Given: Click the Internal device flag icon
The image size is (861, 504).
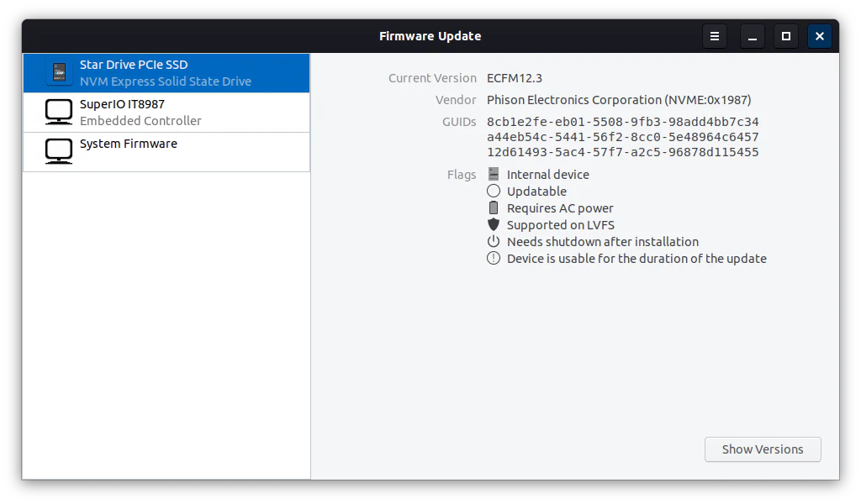Looking at the screenshot, I should tap(494, 175).
